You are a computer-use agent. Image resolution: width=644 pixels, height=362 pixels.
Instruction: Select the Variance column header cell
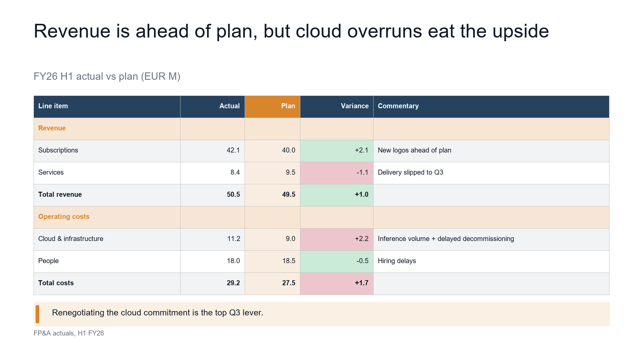(337, 107)
